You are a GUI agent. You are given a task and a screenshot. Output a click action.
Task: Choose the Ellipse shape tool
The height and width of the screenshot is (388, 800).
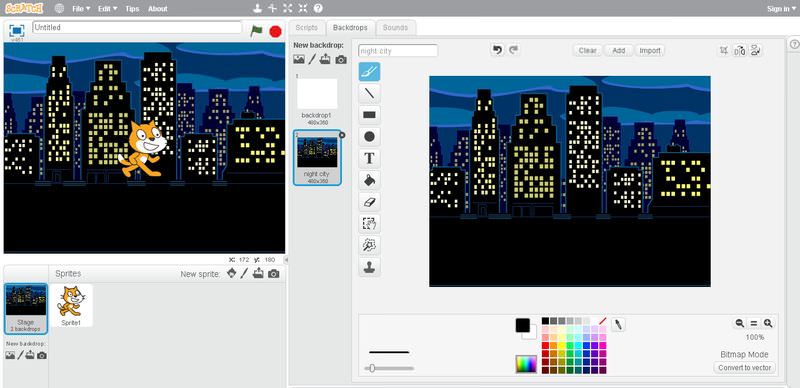(369, 137)
